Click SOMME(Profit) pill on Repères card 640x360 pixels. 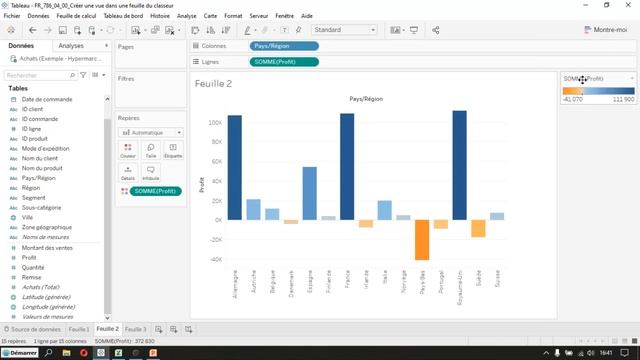pyautogui.click(x=156, y=191)
